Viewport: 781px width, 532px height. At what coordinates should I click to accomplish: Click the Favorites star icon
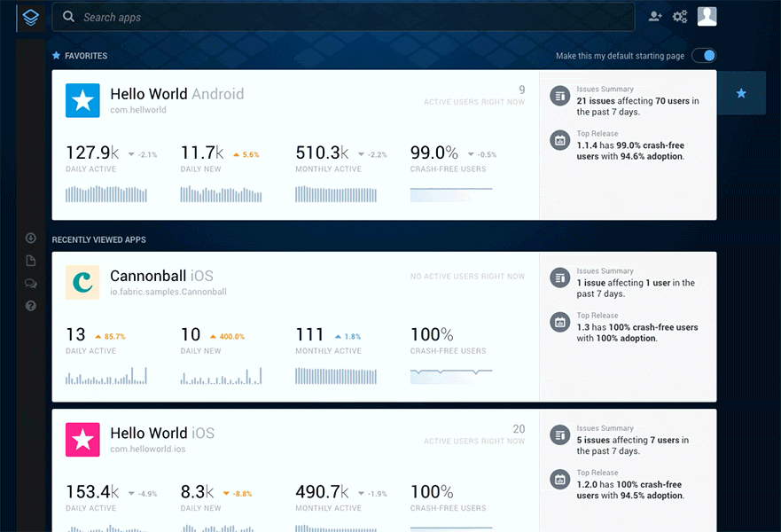[x=56, y=55]
